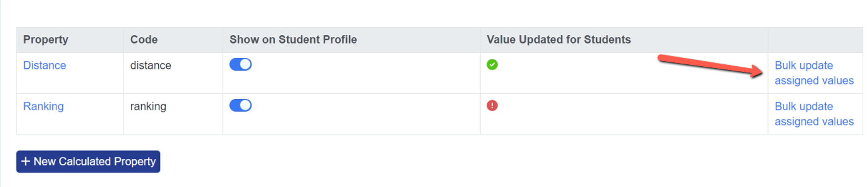Create a New Calculated Property
Viewport: 868px width, 187px height.
pyautogui.click(x=88, y=161)
